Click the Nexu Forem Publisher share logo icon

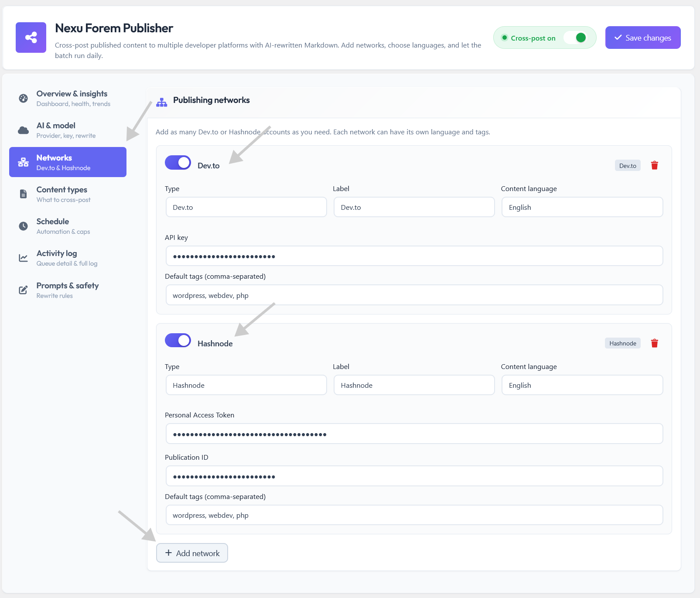31,38
